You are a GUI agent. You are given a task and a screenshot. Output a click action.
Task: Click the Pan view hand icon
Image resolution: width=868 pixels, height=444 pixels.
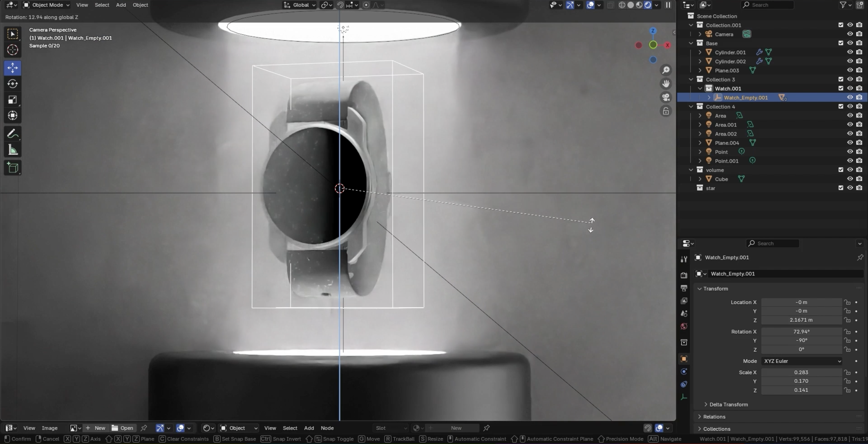pyautogui.click(x=666, y=84)
